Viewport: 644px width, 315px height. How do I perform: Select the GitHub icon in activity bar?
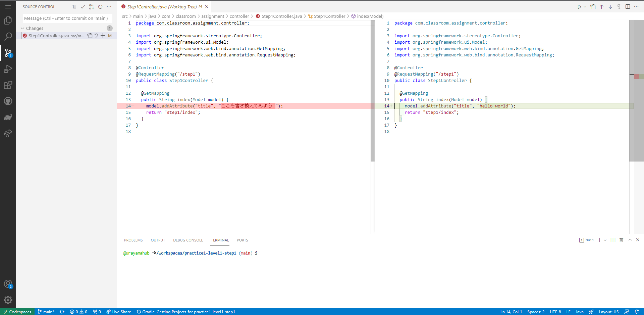tap(8, 101)
